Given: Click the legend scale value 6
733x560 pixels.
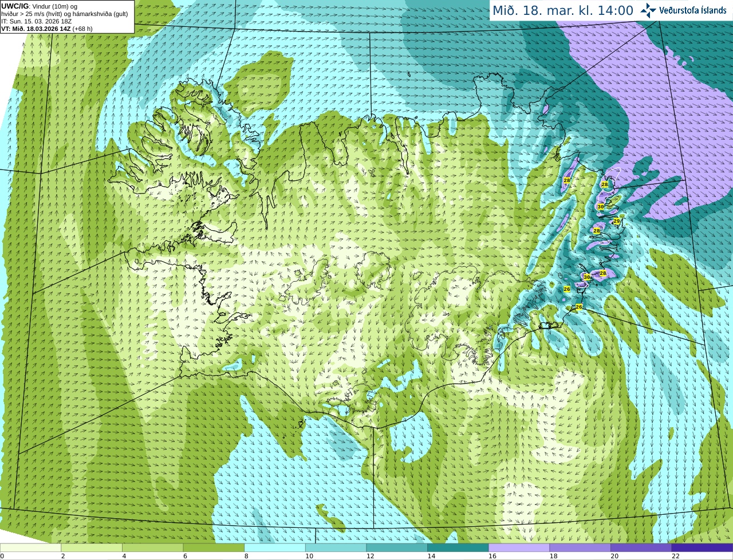Looking at the screenshot, I should 185,556.
